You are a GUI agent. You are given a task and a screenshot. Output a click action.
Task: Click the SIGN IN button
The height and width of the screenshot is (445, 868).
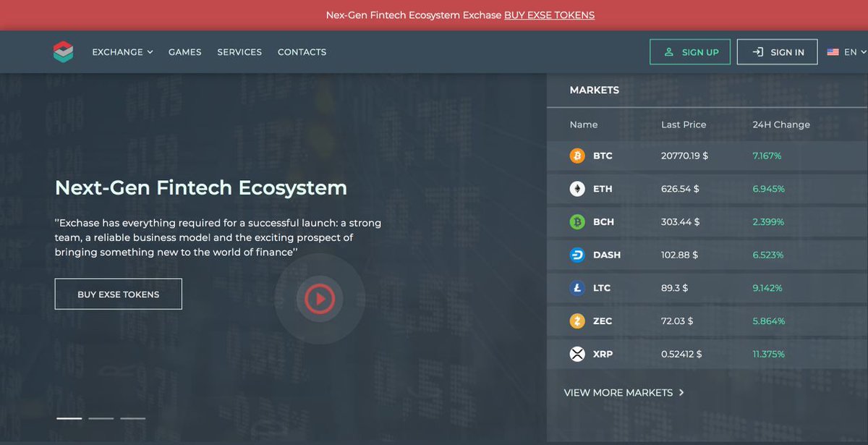777,52
